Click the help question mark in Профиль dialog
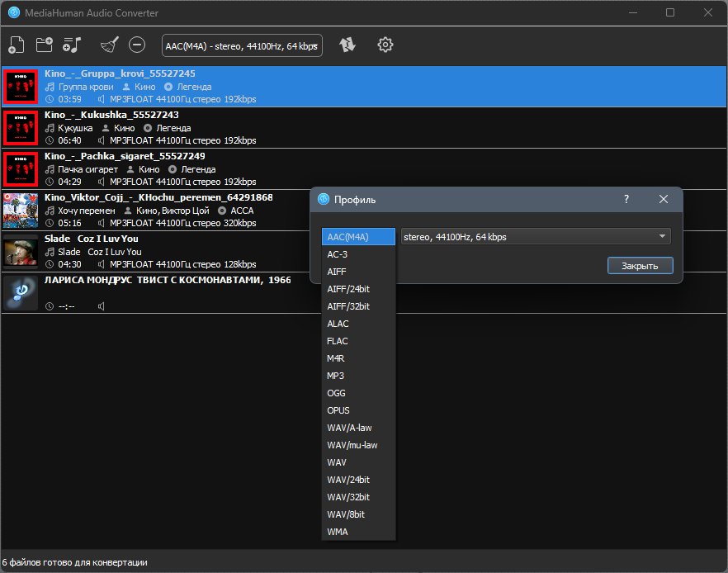 [x=626, y=199]
